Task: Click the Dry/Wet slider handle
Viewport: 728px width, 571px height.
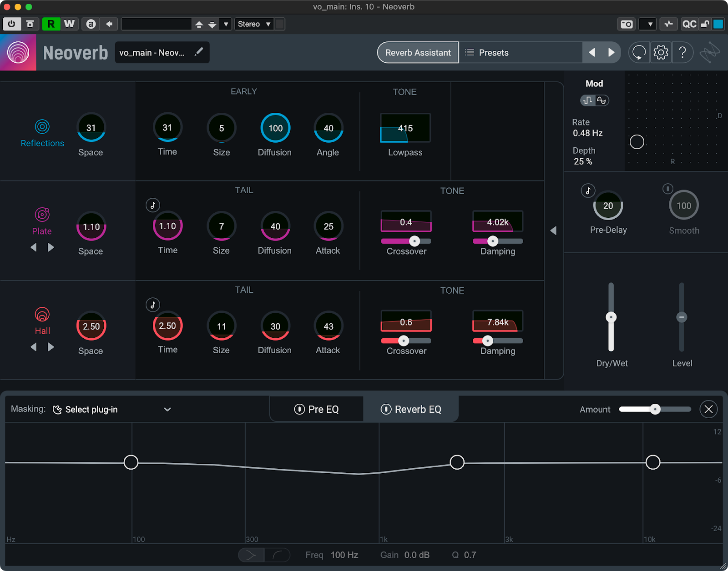Action: click(x=611, y=317)
